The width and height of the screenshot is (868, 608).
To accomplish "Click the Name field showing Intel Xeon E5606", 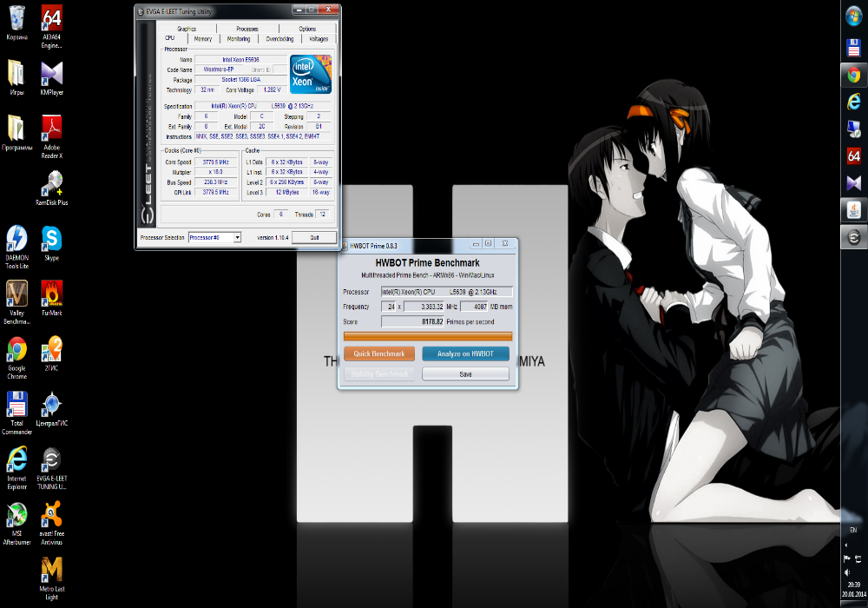I will pos(240,59).
